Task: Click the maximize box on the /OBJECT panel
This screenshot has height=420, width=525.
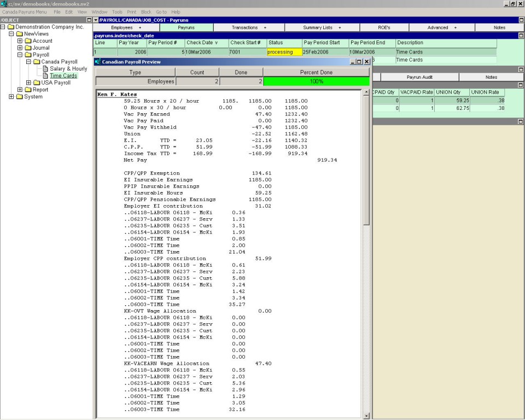Action: pos(89,20)
